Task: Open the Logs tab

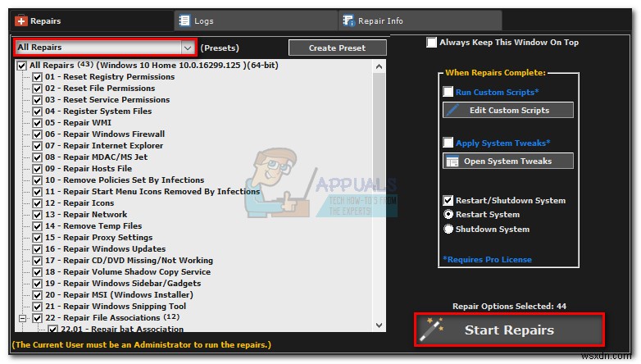Action: click(x=256, y=20)
